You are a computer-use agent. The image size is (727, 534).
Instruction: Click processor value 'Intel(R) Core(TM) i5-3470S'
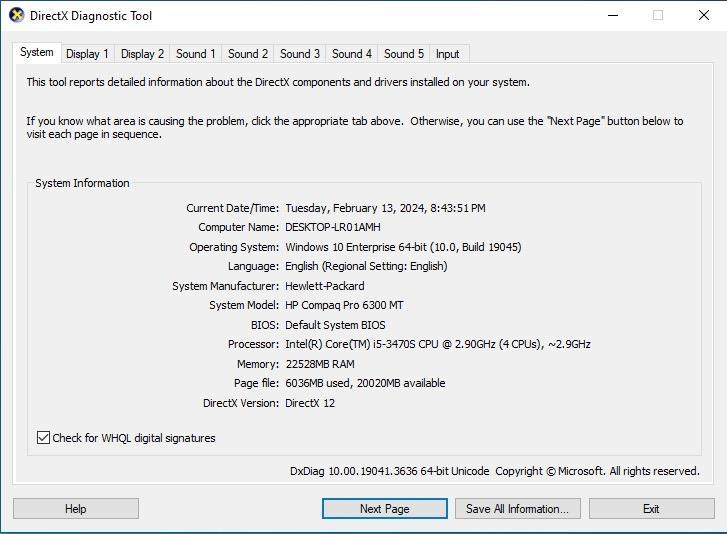pos(351,344)
